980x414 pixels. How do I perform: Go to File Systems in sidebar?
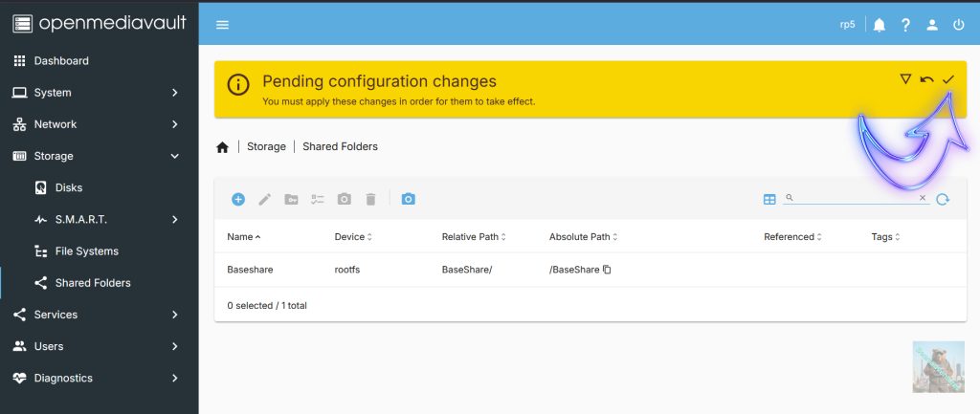pyautogui.click(x=86, y=251)
